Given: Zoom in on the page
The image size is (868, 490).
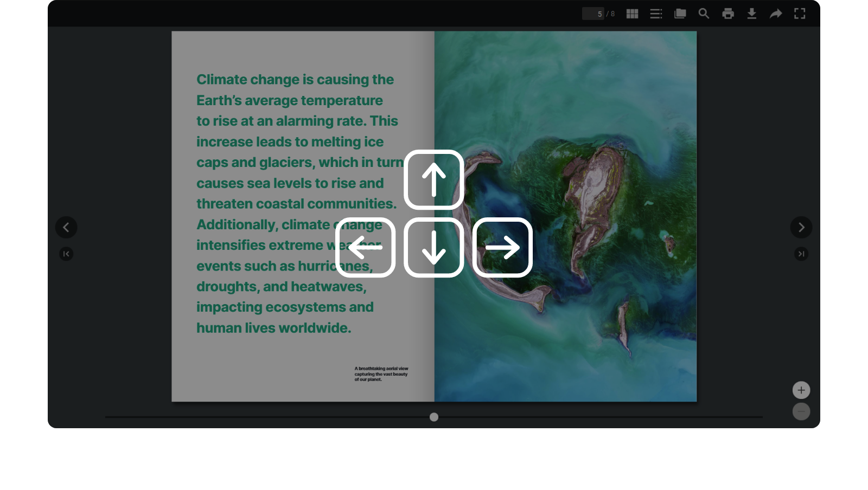Looking at the screenshot, I should 801,390.
